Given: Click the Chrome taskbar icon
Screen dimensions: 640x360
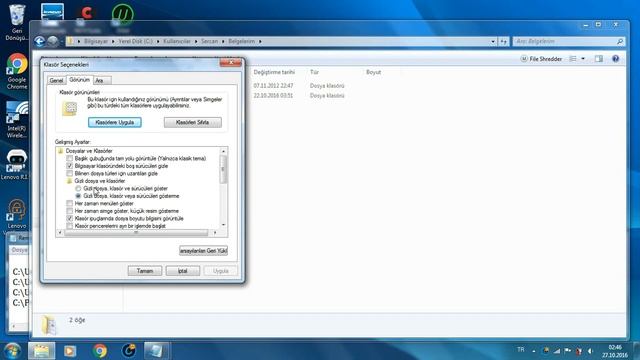Looking at the screenshot, I should 100,351.
